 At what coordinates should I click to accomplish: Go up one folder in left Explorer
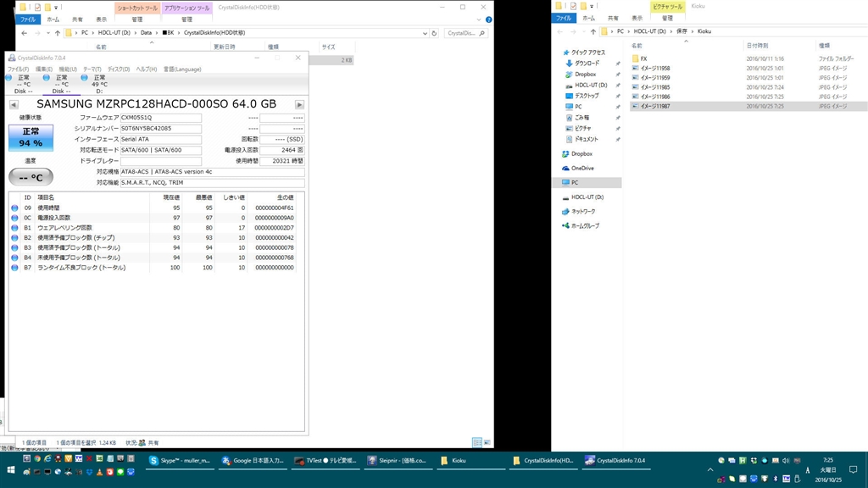point(58,33)
